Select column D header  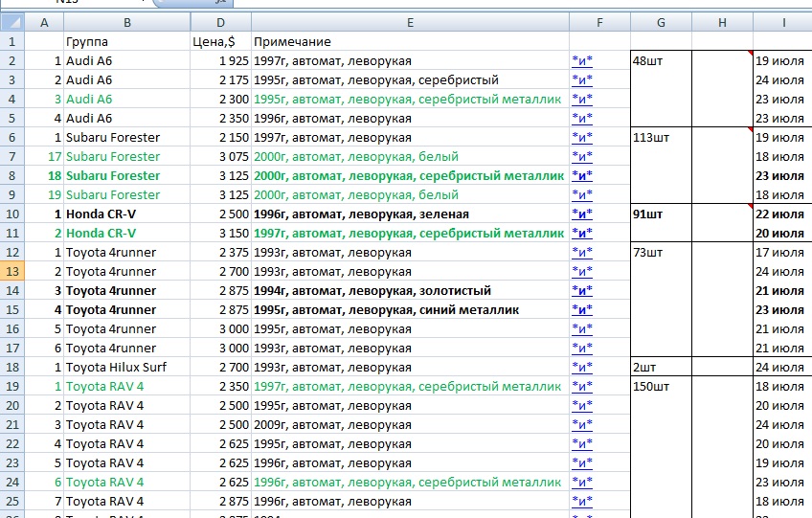coord(220,22)
